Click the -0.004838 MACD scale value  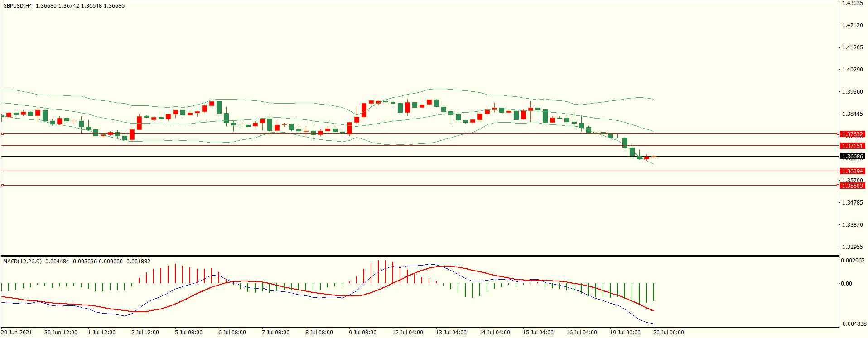pos(854,324)
